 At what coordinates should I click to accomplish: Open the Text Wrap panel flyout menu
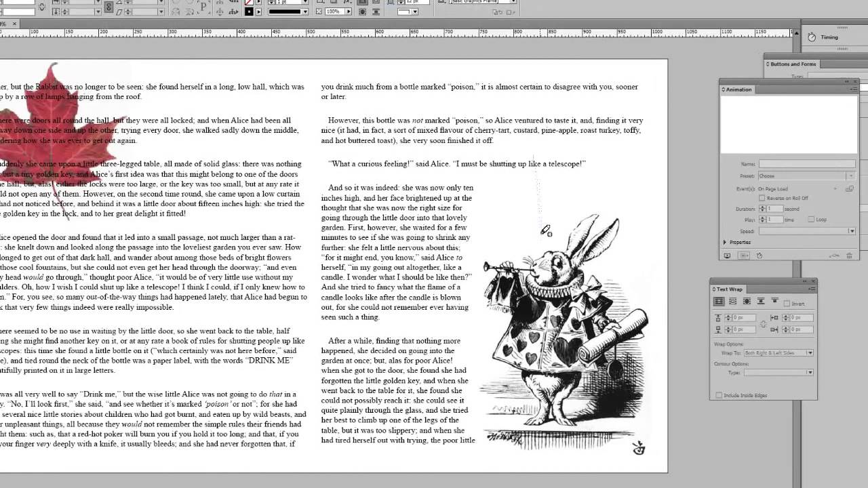(x=812, y=289)
